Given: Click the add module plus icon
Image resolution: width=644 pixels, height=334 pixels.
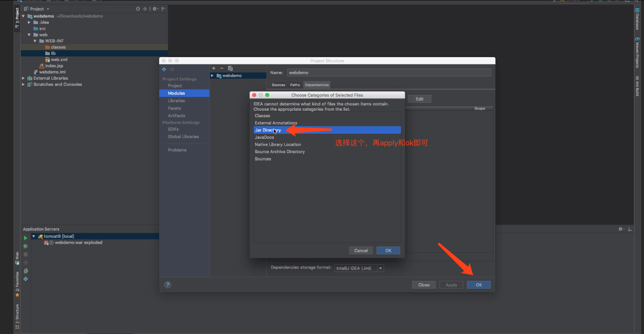Looking at the screenshot, I should coord(213,68).
